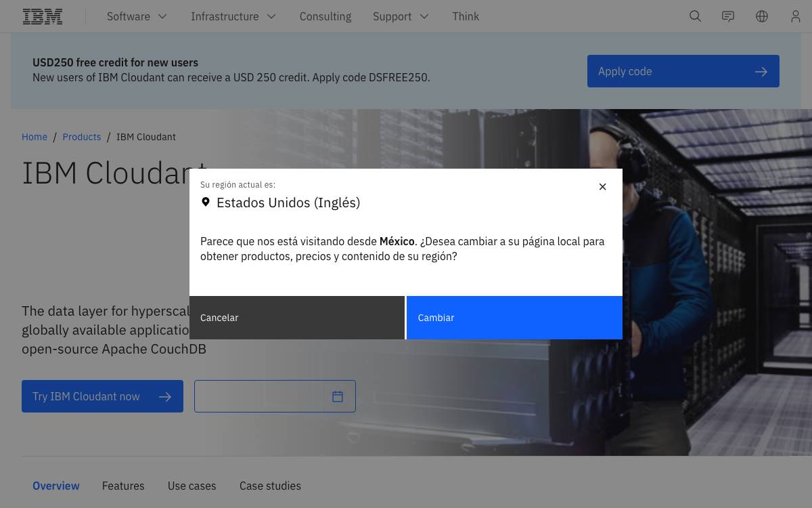Close the region dialog with X
Image resolution: width=812 pixels, height=508 pixels.
pyautogui.click(x=602, y=187)
